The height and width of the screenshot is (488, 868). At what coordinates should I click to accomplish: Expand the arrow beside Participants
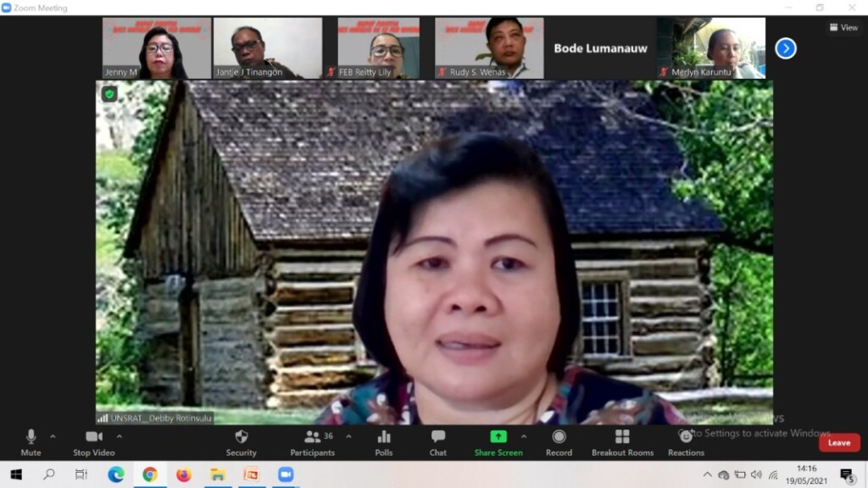(x=348, y=436)
